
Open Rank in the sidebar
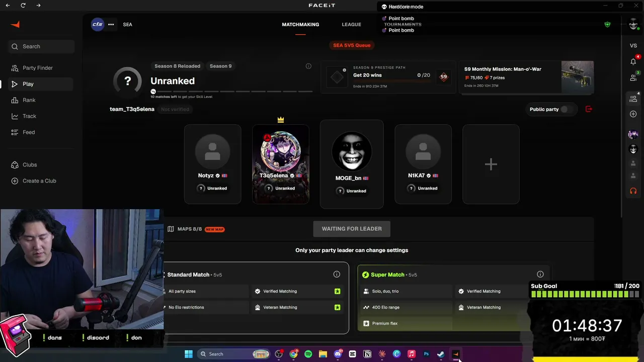click(x=41, y=100)
